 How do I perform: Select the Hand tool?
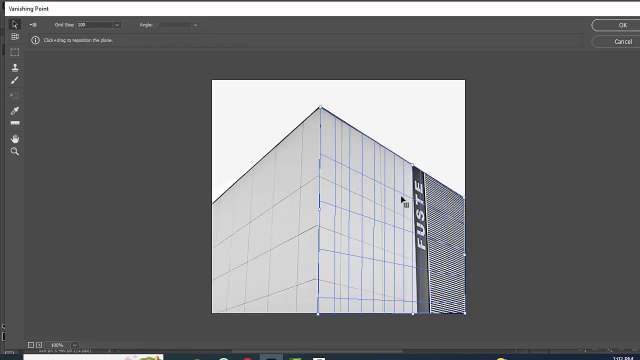click(x=15, y=139)
